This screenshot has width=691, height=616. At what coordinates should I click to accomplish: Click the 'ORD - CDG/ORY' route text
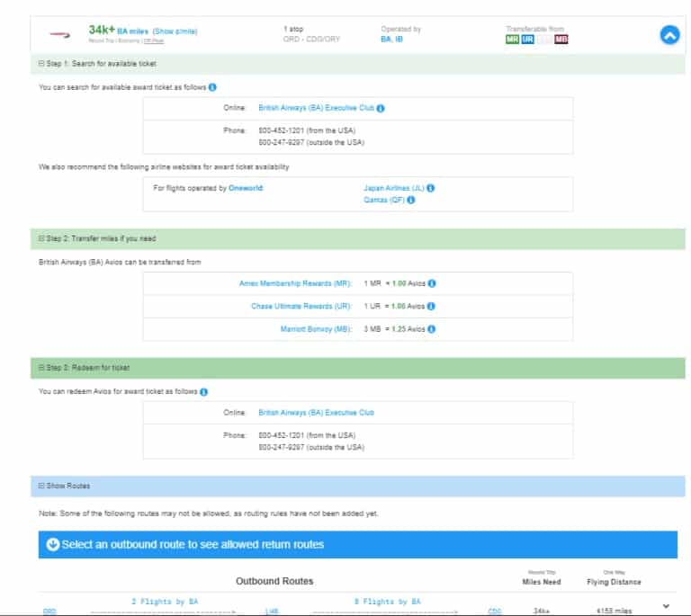[x=311, y=40]
